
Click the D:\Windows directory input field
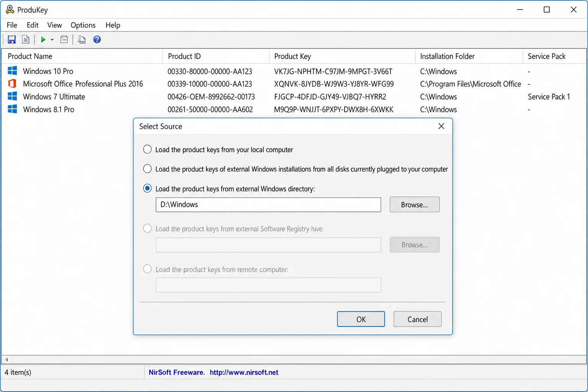coord(268,204)
